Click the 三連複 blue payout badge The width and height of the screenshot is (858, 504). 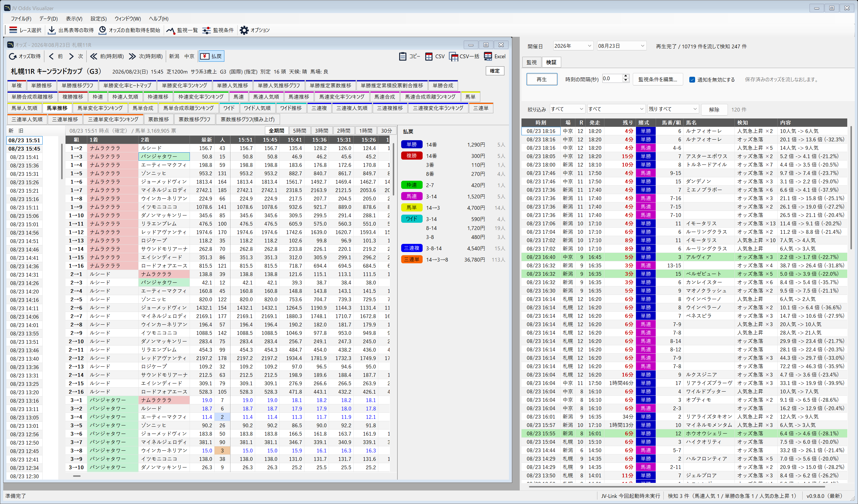[x=412, y=248]
